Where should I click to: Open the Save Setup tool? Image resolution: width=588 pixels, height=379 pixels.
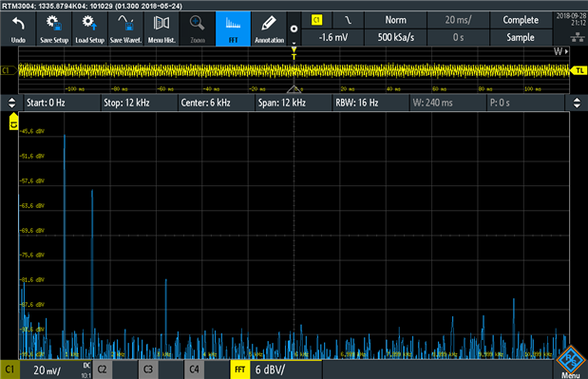tap(54, 28)
